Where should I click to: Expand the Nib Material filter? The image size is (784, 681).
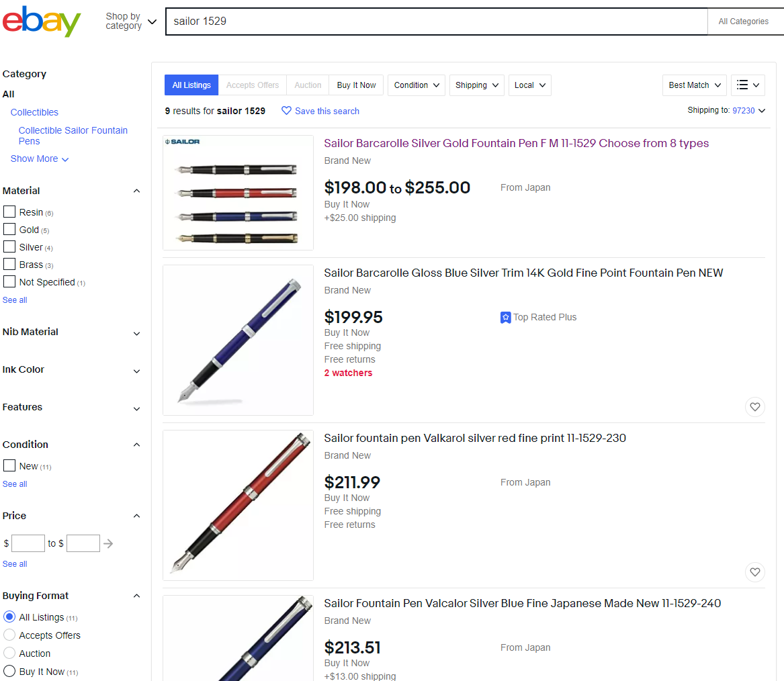click(x=137, y=333)
